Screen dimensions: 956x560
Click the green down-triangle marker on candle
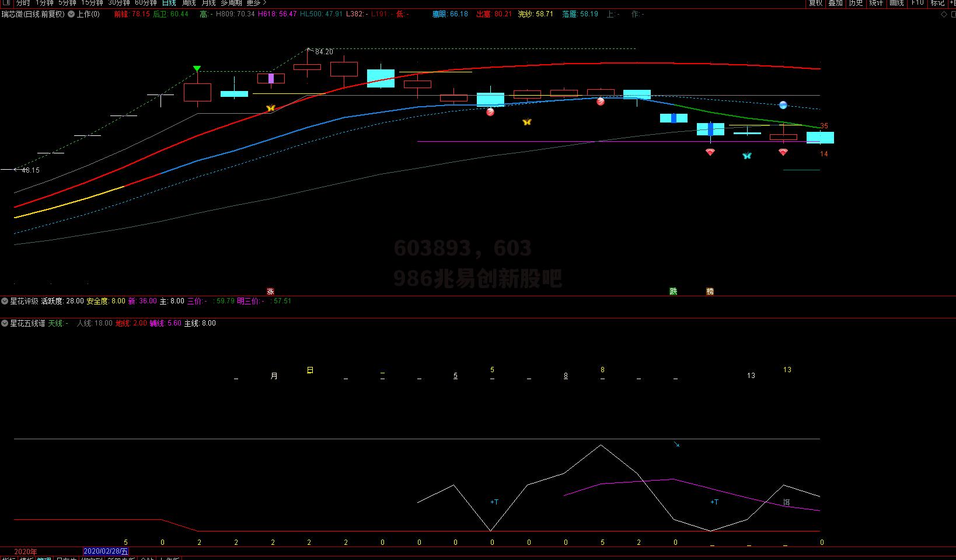coord(197,69)
